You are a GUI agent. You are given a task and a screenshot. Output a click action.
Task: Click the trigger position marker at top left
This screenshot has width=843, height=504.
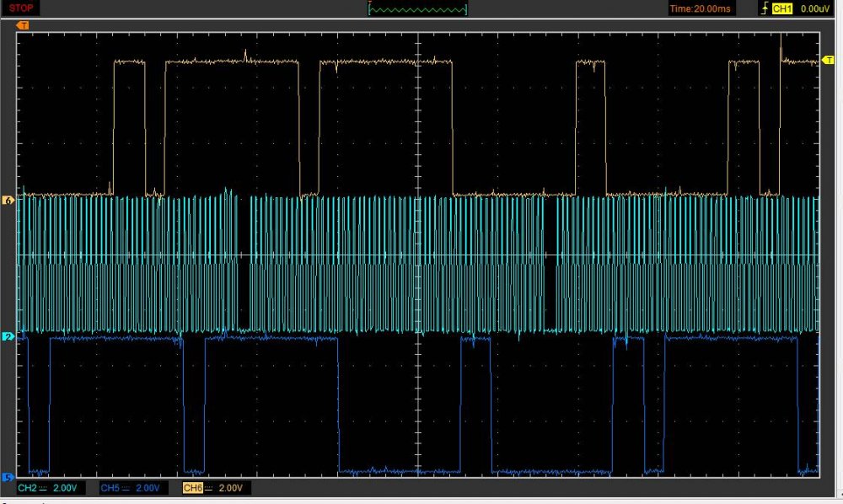(23, 25)
